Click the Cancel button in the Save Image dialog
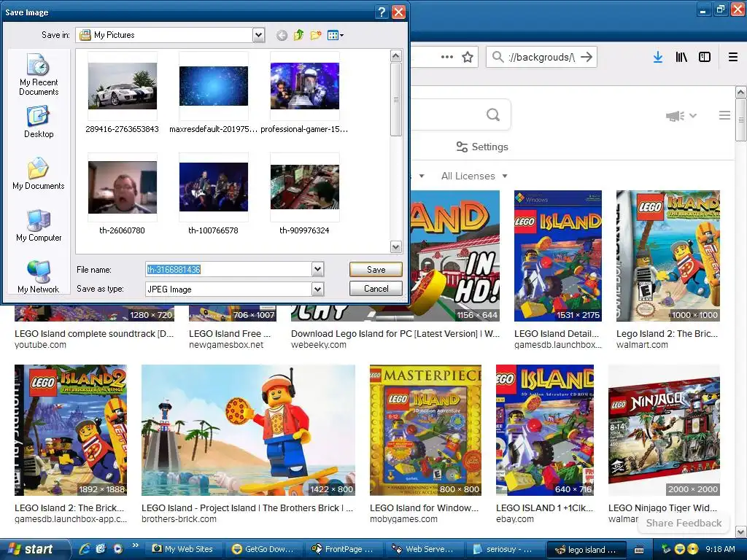The height and width of the screenshot is (560, 747). click(376, 289)
